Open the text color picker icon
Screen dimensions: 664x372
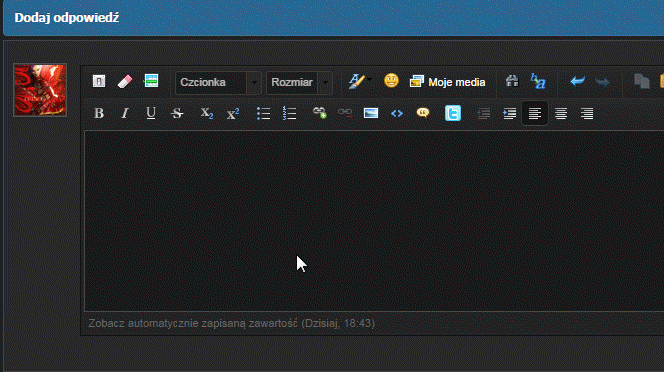click(x=359, y=81)
